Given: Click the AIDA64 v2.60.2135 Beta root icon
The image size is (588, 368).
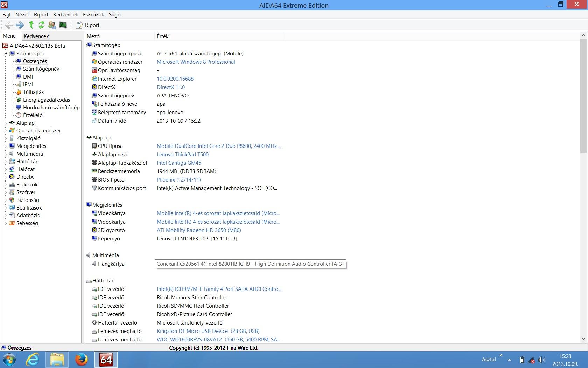Looking at the screenshot, I should [5, 46].
